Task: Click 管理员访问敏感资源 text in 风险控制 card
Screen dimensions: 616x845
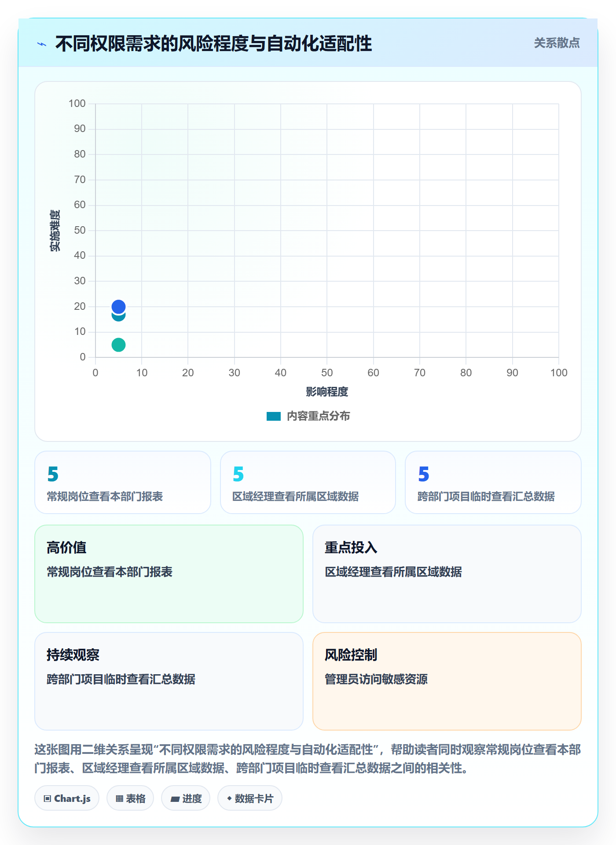Action: [376, 679]
